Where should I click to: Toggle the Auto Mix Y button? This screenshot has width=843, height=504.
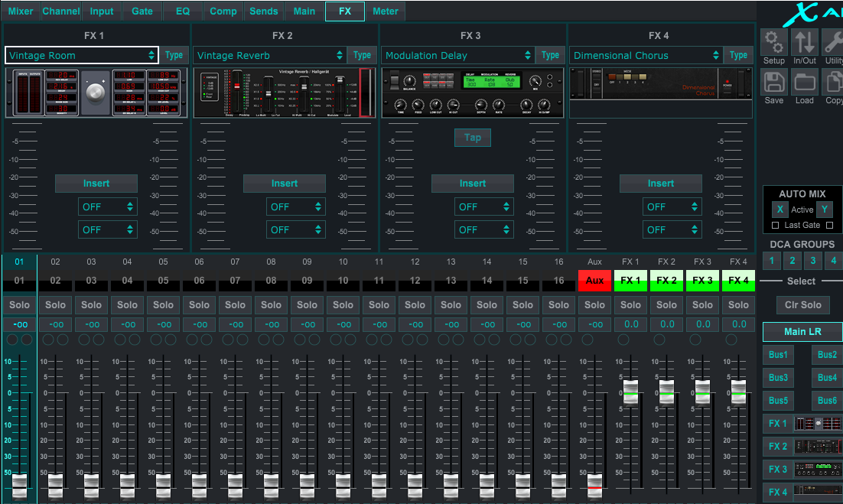click(824, 210)
